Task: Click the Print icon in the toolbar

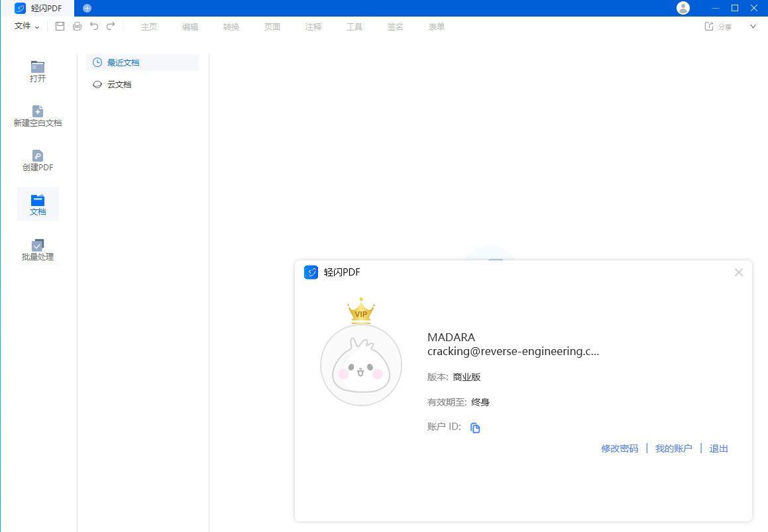Action: point(77,27)
